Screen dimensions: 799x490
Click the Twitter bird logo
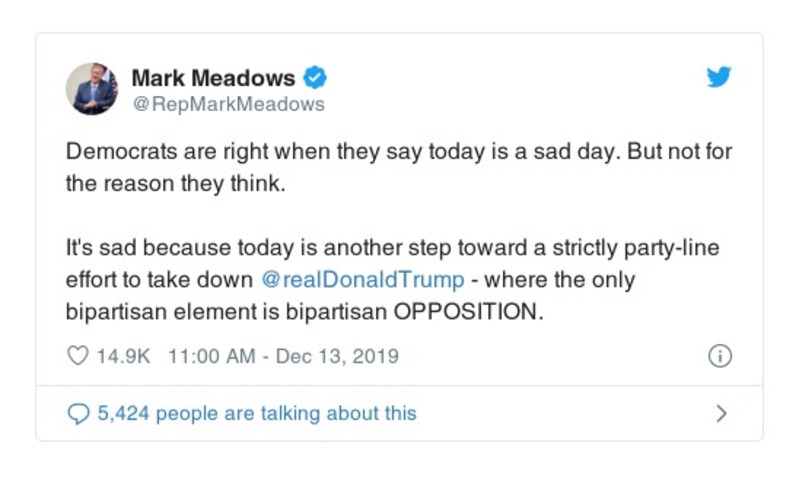pos(718,78)
